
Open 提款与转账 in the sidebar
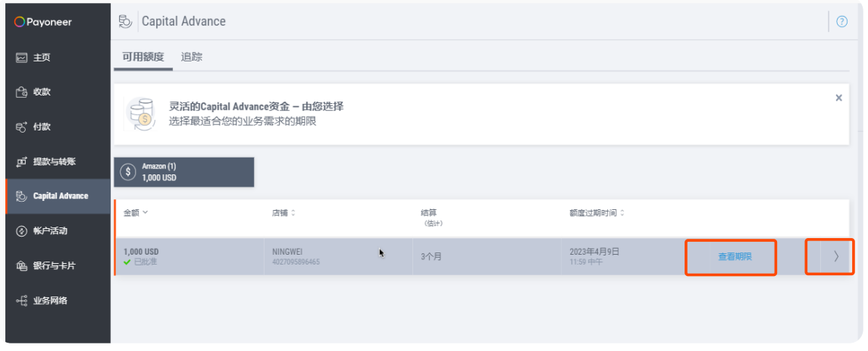pyautogui.click(x=58, y=162)
